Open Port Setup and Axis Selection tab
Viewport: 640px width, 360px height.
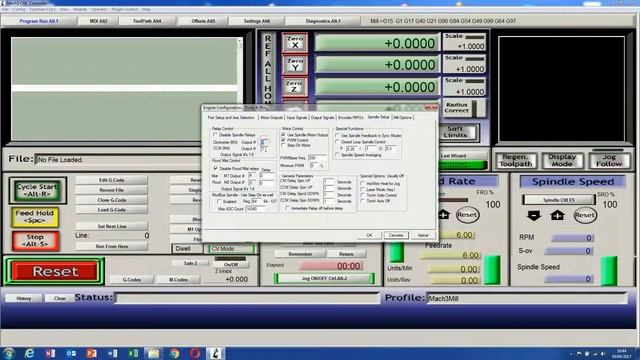coord(231,118)
